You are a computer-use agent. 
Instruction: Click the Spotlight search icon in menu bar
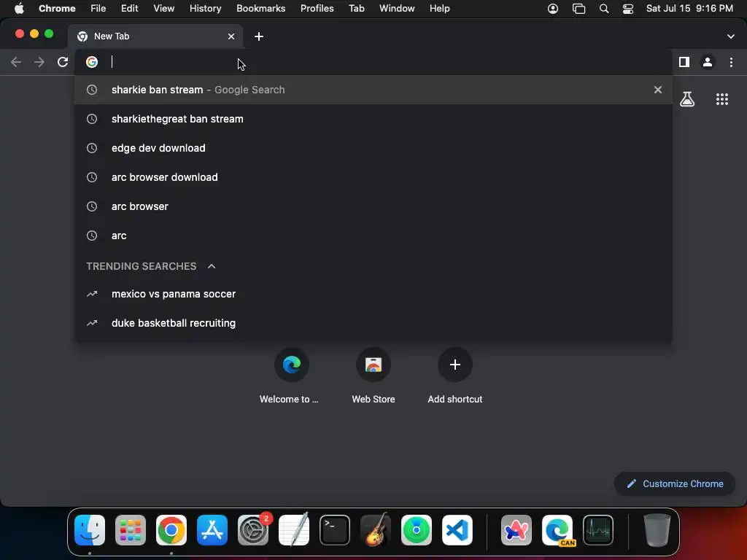(604, 9)
